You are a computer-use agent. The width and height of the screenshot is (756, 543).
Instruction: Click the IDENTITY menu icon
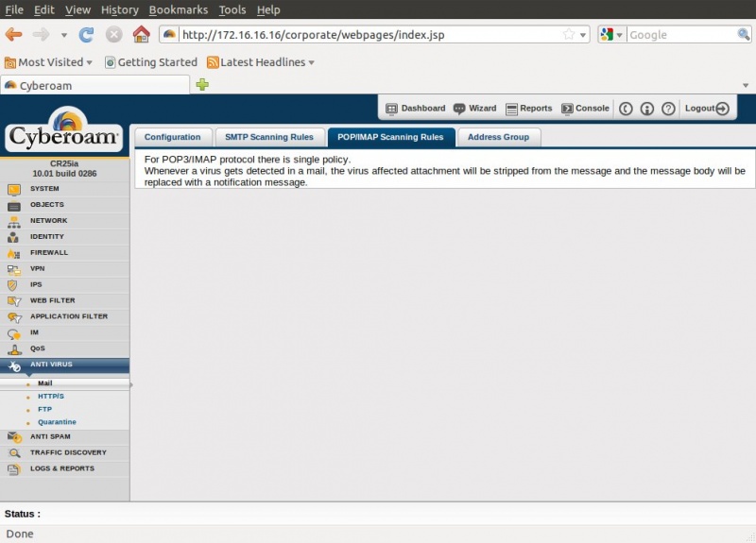[x=13, y=237]
